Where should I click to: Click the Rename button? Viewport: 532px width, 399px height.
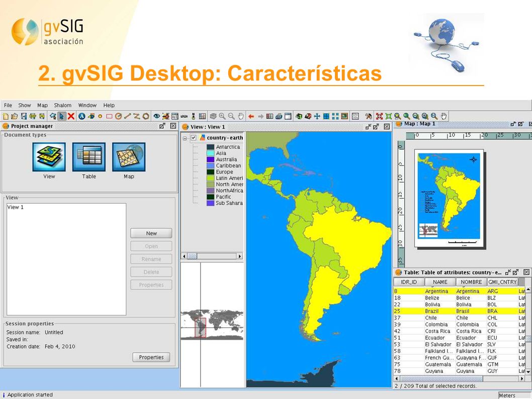click(151, 259)
